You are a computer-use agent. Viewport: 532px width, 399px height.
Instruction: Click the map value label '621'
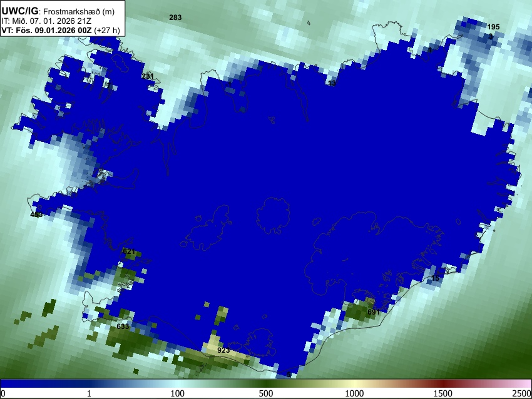[129, 251]
